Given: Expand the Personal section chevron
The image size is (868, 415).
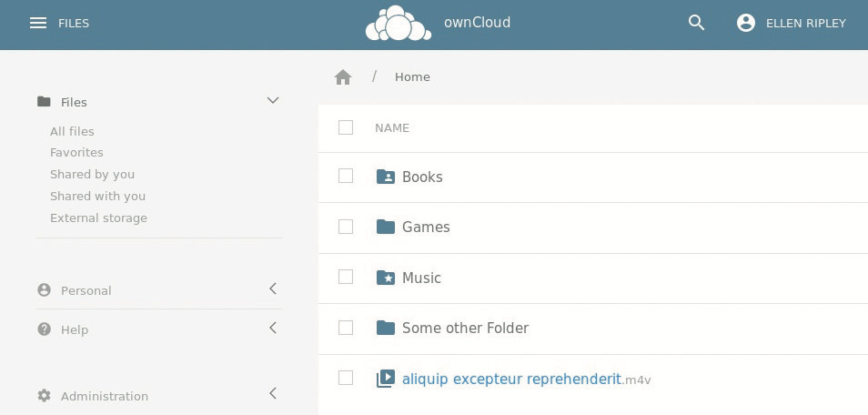Looking at the screenshot, I should coord(272,289).
